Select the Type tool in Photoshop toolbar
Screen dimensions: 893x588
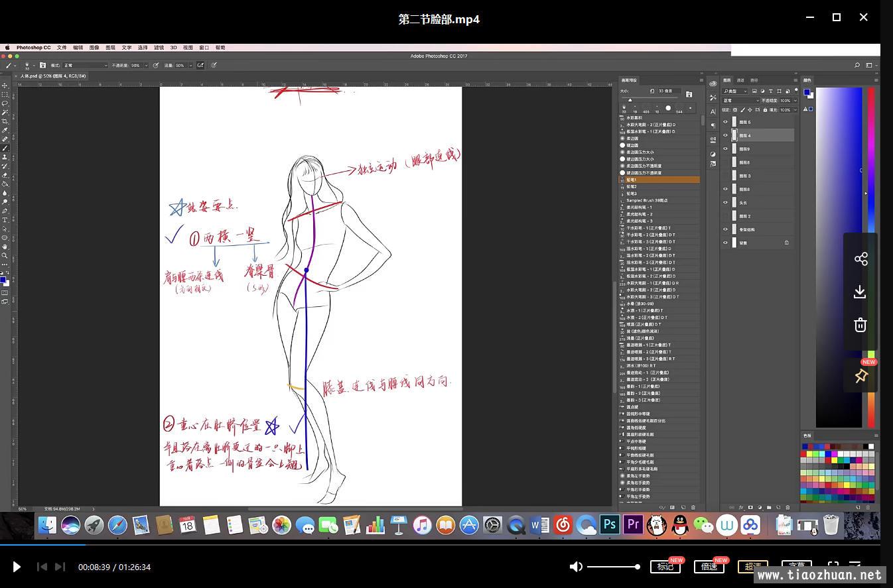pyautogui.click(x=5, y=220)
